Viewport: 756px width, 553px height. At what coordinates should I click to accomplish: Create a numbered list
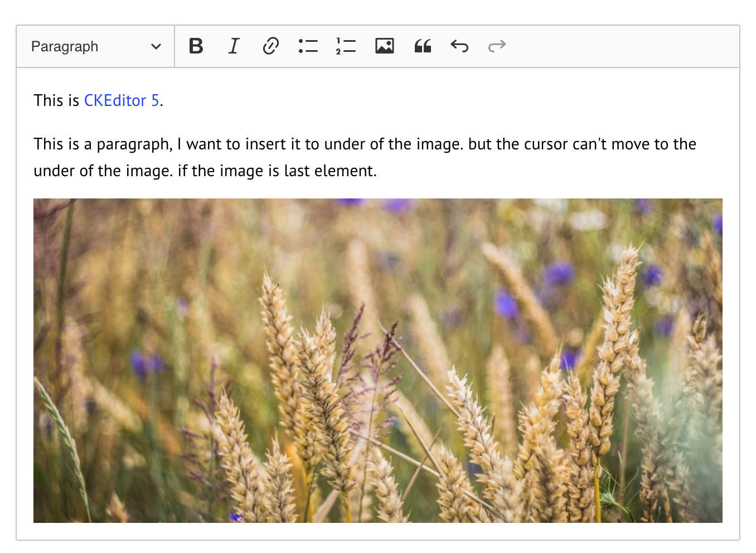click(x=346, y=46)
